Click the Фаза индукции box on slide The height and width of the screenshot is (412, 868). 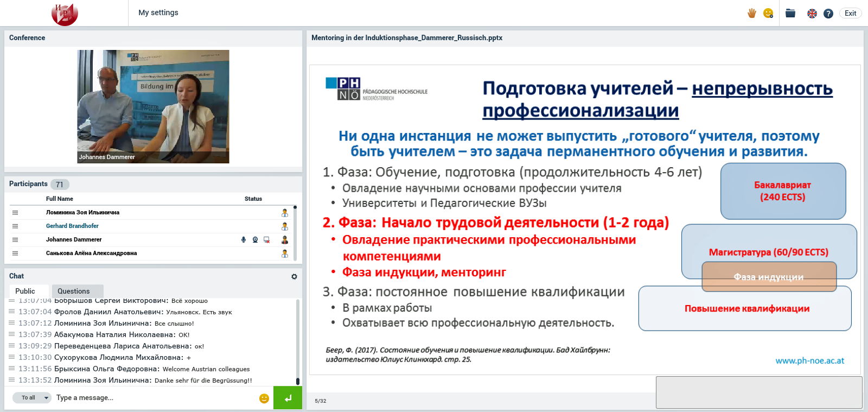click(x=769, y=277)
